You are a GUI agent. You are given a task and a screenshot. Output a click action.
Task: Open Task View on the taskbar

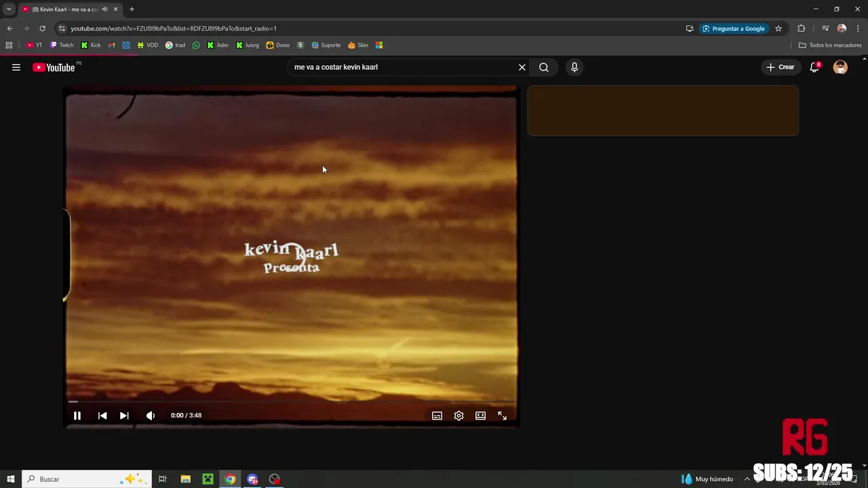pos(163,479)
